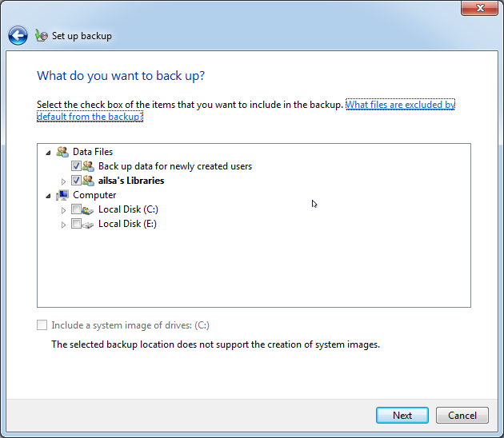Select the Local Disk (E:) label
The image size is (504, 438).
coord(127,224)
